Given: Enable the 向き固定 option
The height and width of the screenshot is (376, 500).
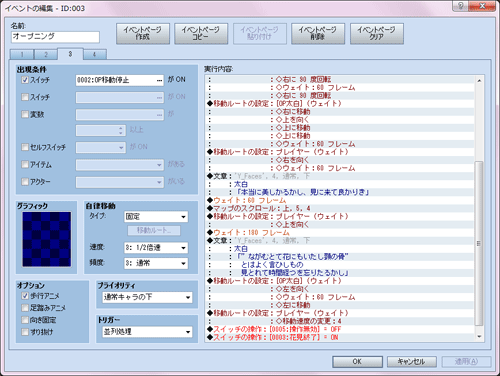Looking at the screenshot, I should (x=25, y=320).
